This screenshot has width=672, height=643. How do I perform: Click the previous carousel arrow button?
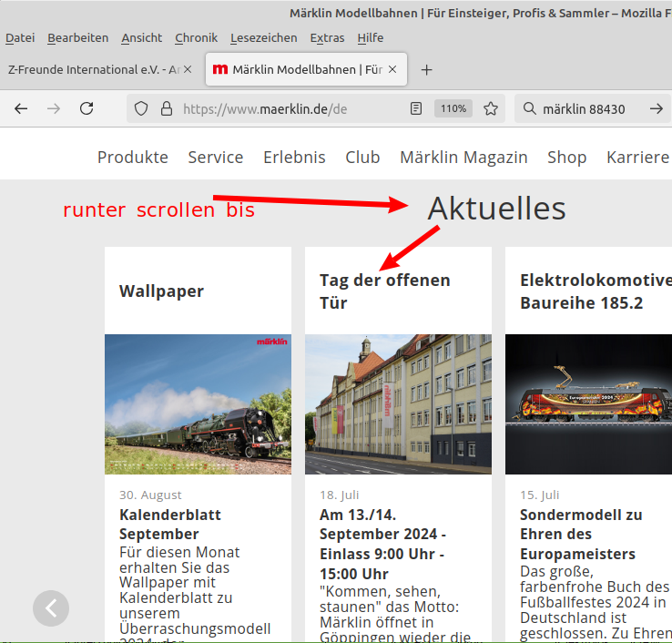coord(51,608)
